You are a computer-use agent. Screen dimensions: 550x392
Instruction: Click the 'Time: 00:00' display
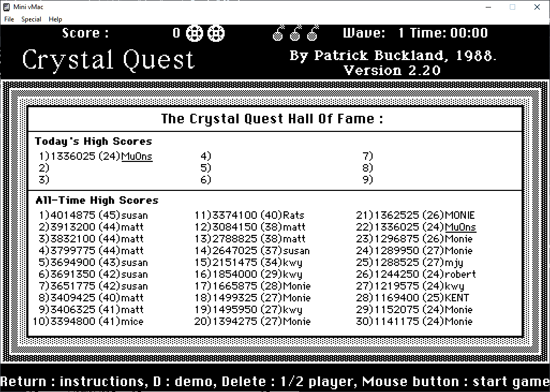pyautogui.click(x=449, y=33)
